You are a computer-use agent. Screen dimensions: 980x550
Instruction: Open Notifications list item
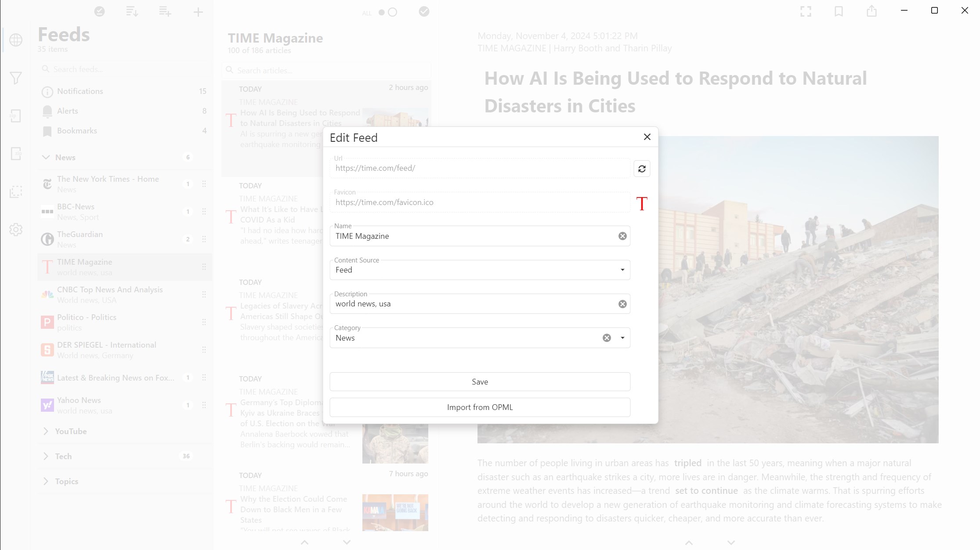click(80, 91)
